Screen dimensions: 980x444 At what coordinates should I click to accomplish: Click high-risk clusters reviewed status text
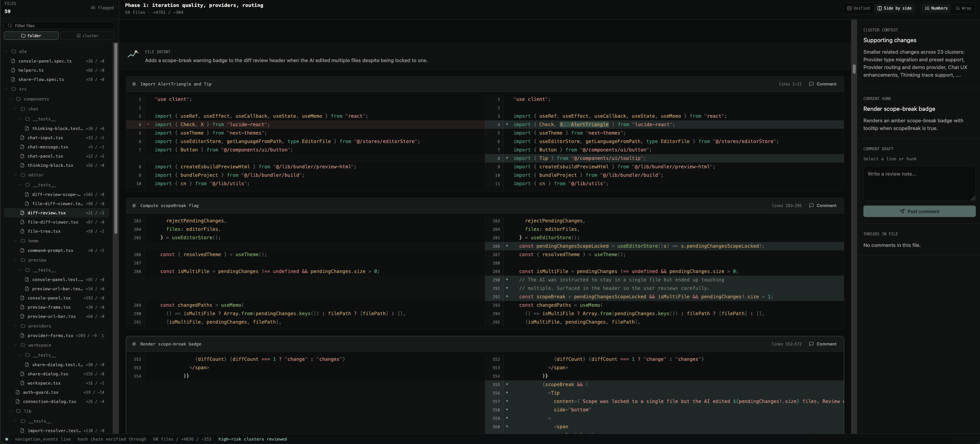pyautogui.click(x=252, y=439)
